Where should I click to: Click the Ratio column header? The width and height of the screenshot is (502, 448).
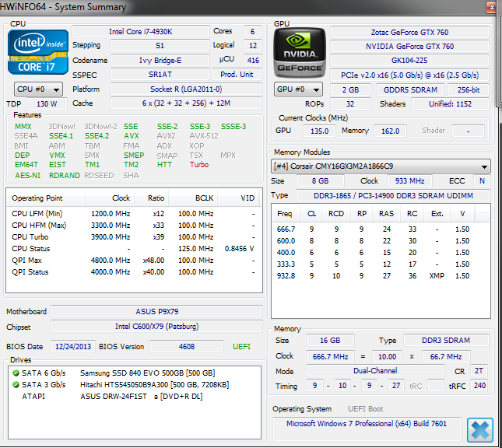pos(152,198)
